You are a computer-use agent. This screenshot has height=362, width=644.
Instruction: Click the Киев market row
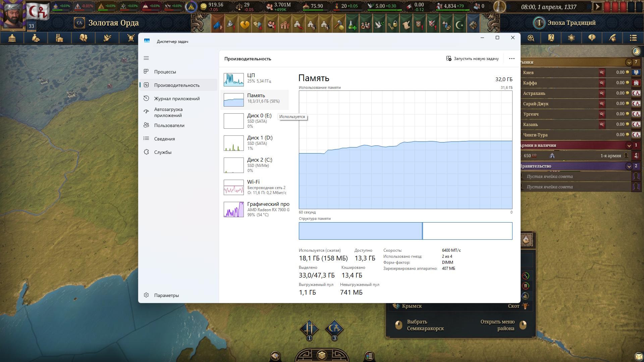click(x=580, y=72)
